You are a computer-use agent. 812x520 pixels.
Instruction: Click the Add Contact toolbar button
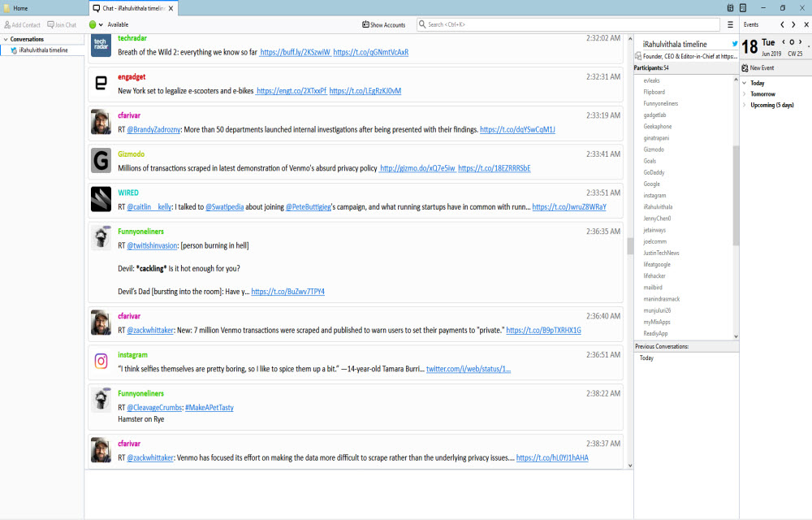(22, 25)
